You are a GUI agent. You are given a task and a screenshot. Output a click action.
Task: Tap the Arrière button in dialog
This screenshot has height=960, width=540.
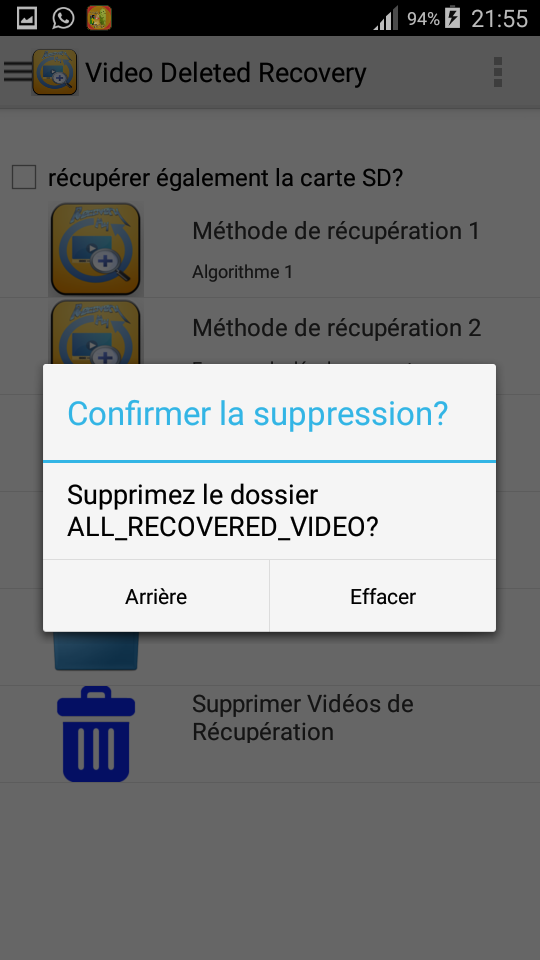156,596
